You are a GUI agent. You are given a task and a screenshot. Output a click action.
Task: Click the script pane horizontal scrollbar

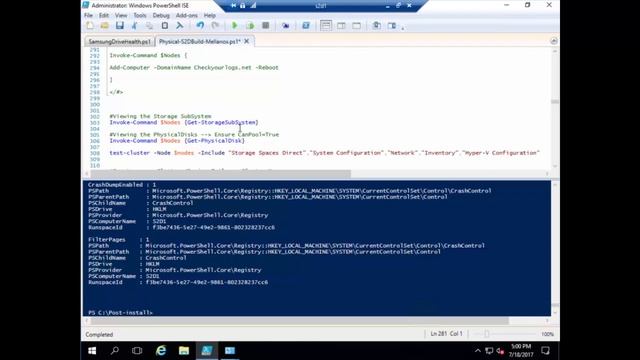pos(220,174)
